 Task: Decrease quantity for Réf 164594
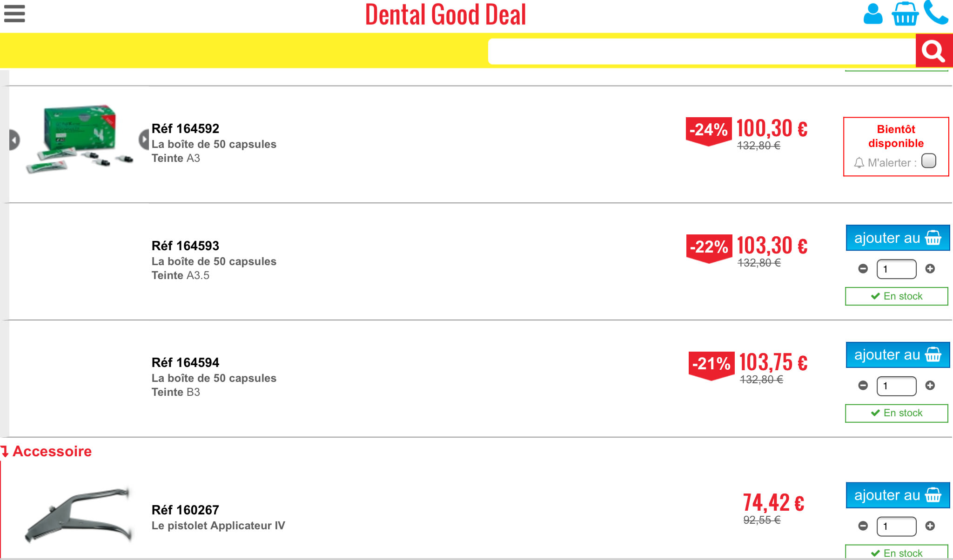[863, 386]
